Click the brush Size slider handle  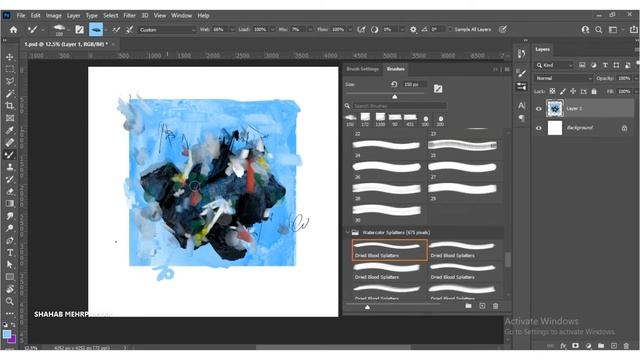(x=394, y=97)
